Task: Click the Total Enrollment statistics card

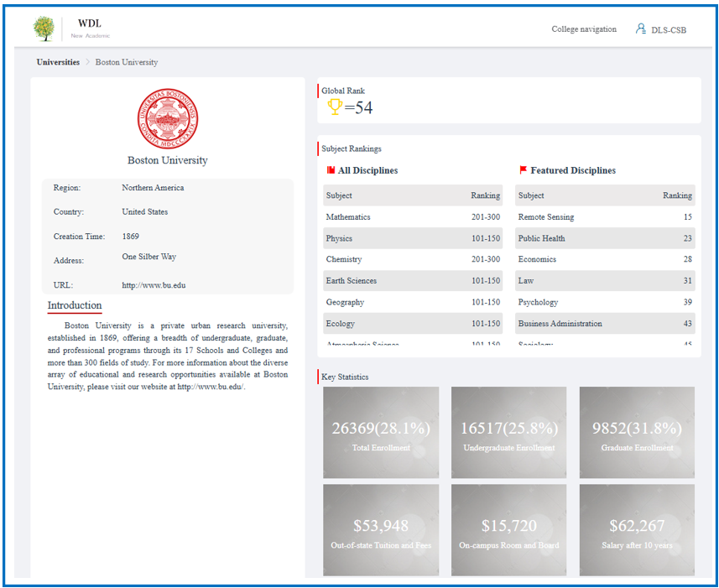Action: (381, 433)
